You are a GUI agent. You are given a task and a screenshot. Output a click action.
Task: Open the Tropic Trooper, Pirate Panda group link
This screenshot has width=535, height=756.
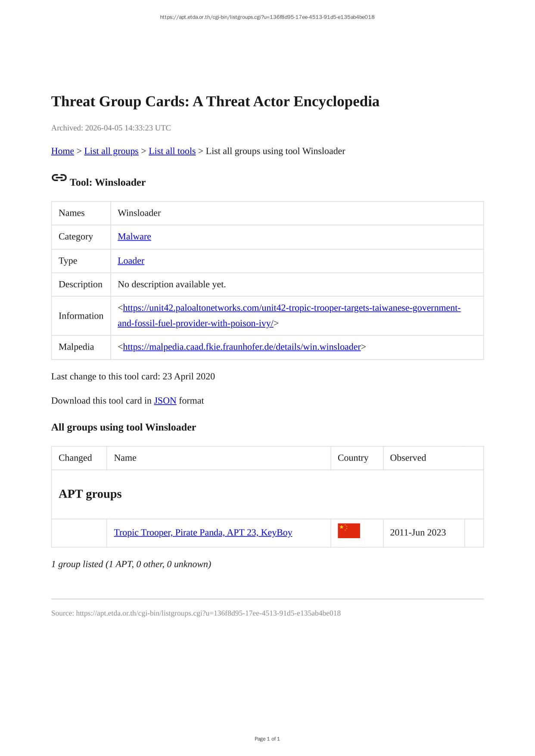point(203,533)
